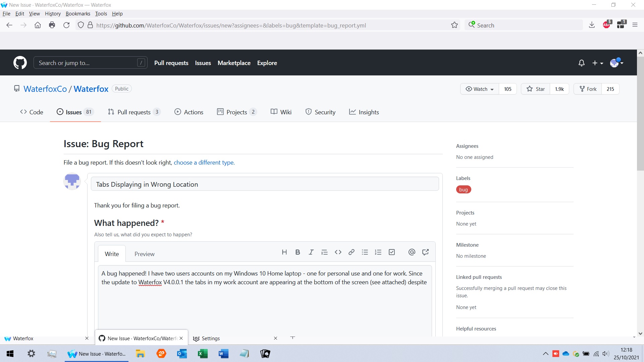Open the create new dropdown

[x=597, y=63]
